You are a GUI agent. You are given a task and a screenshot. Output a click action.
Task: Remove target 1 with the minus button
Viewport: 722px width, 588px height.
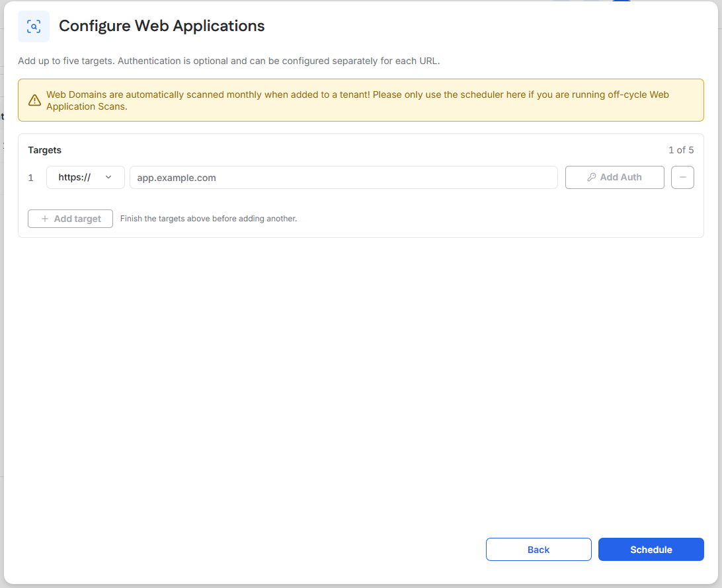point(682,177)
